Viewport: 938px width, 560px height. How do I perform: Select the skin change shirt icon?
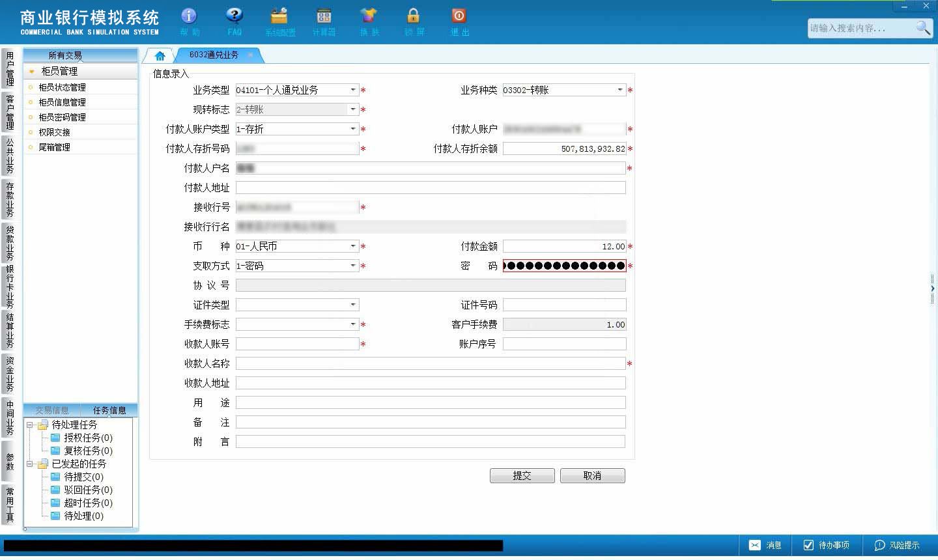click(x=369, y=16)
